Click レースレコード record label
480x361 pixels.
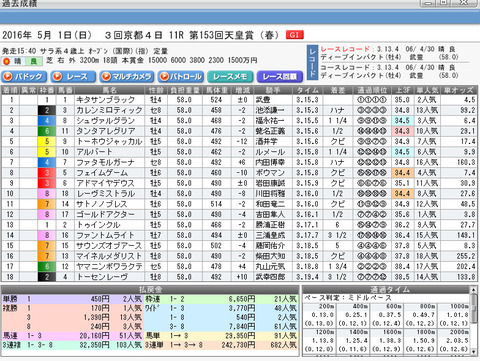coord(345,49)
